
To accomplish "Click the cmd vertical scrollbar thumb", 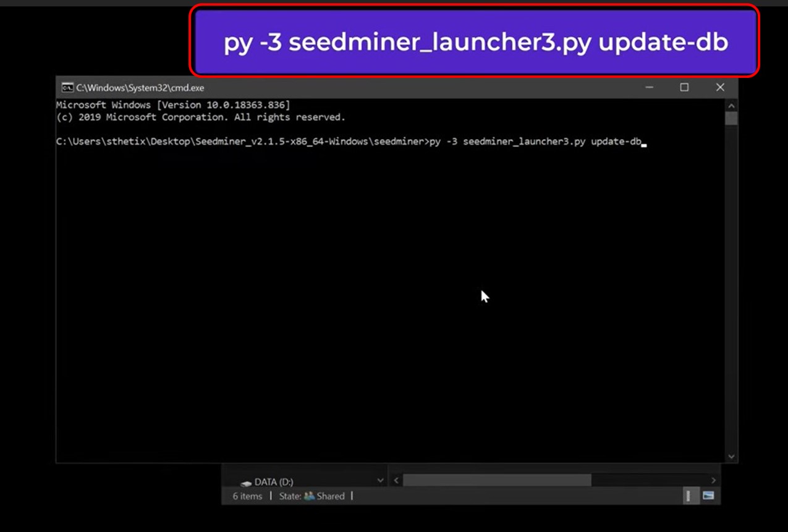I will (732, 118).
